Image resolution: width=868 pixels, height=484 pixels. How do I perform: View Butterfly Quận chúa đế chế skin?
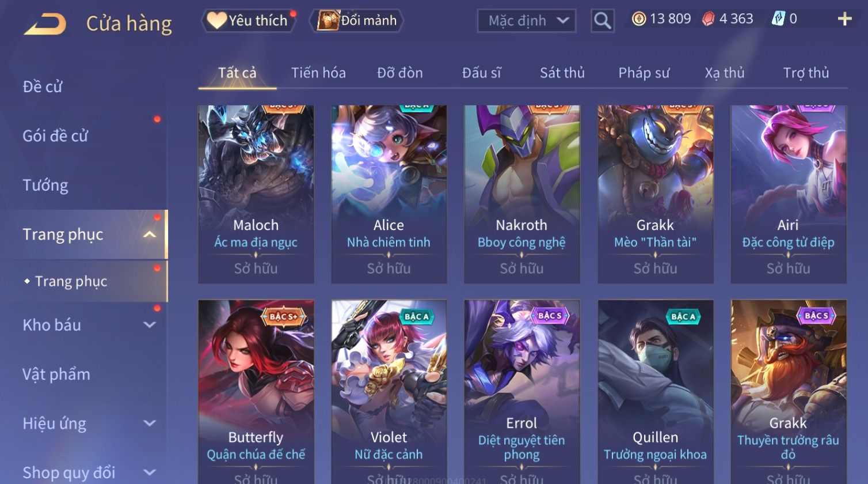tap(256, 392)
